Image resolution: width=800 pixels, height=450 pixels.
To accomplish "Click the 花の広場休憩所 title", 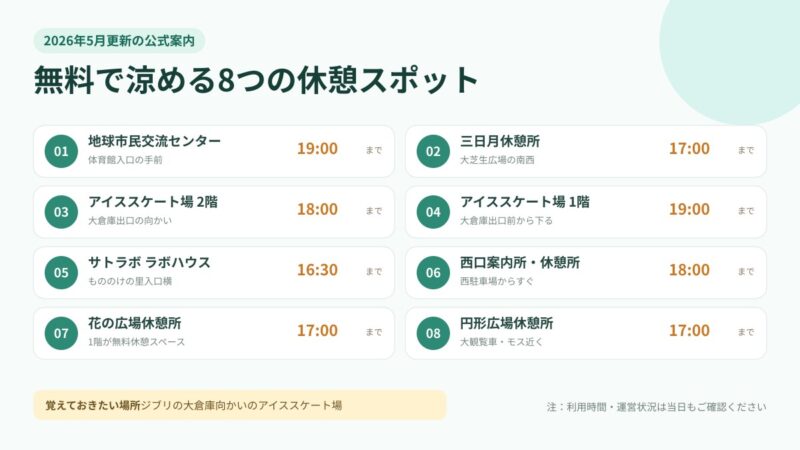I will [135, 323].
